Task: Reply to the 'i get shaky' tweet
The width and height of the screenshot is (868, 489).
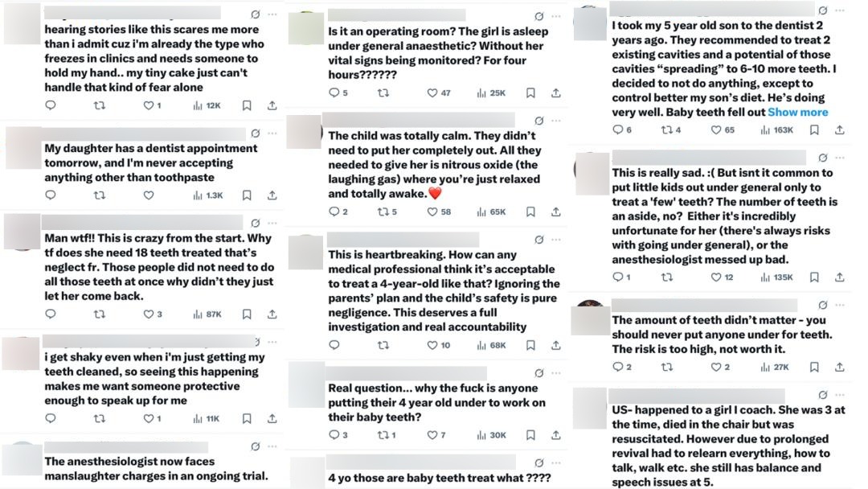Action: pyautogui.click(x=51, y=418)
